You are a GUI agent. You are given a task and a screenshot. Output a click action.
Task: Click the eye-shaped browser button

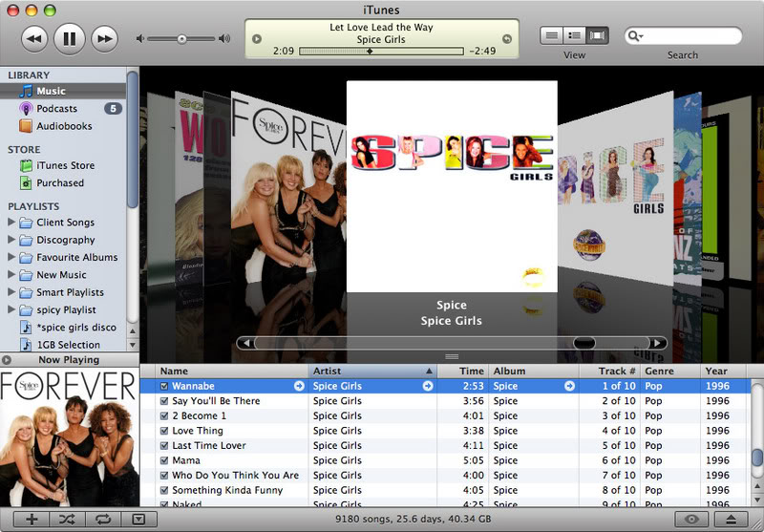click(x=691, y=520)
